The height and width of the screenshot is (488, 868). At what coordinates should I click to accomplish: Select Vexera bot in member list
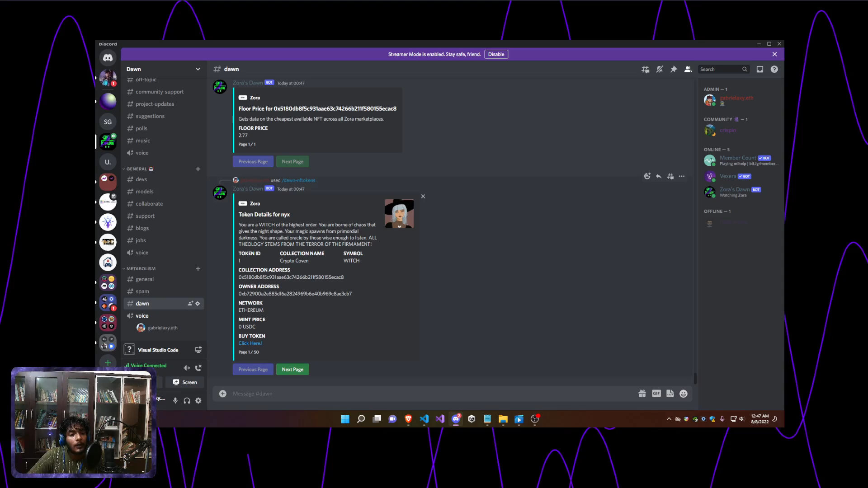741,176
